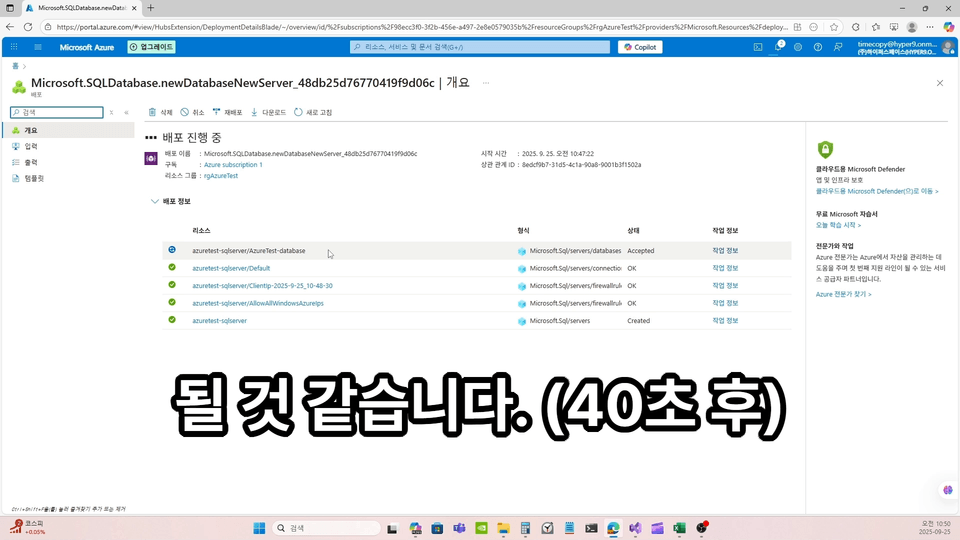Open Copilot in Azure portal

click(640, 47)
